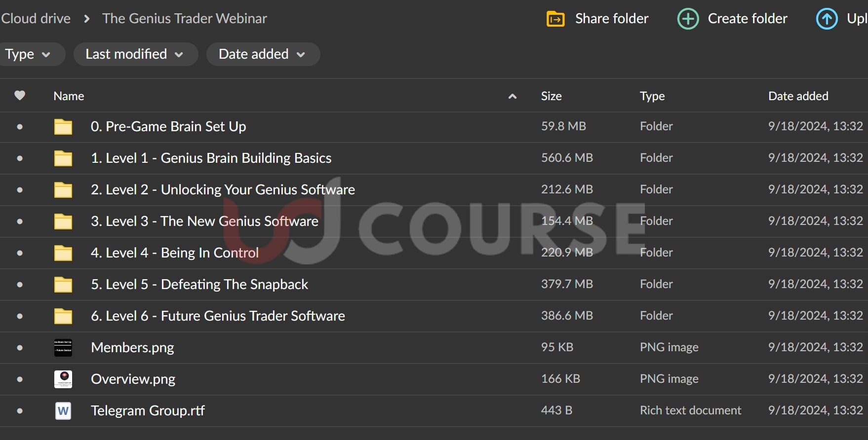Open the Pre-Game Brain Set Up folder icon
The width and height of the screenshot is (868, 440).
pyautogui.click(x=63, y=127)
